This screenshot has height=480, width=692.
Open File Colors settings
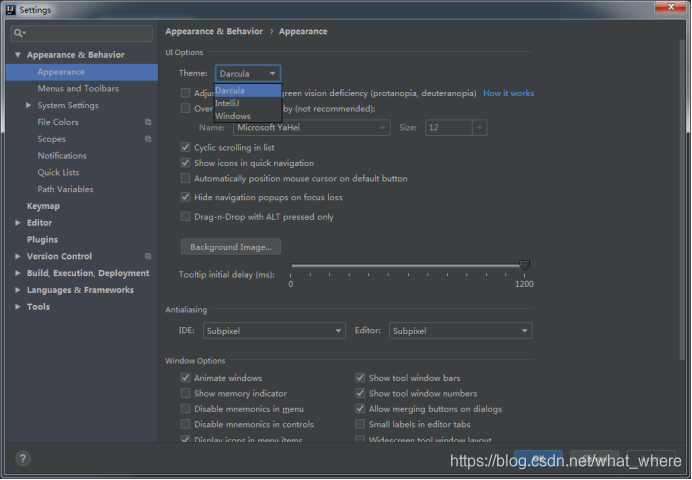58,122
